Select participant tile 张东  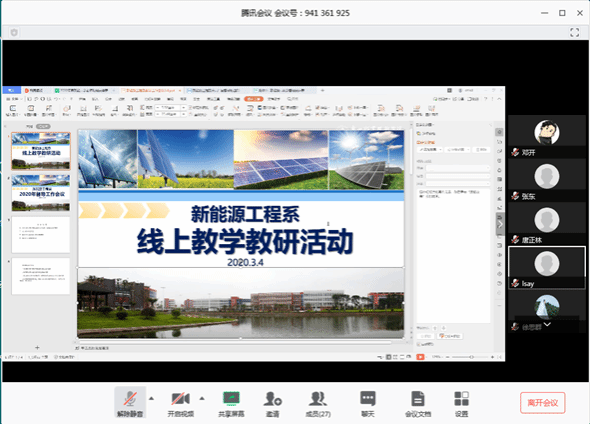[547, 180]
